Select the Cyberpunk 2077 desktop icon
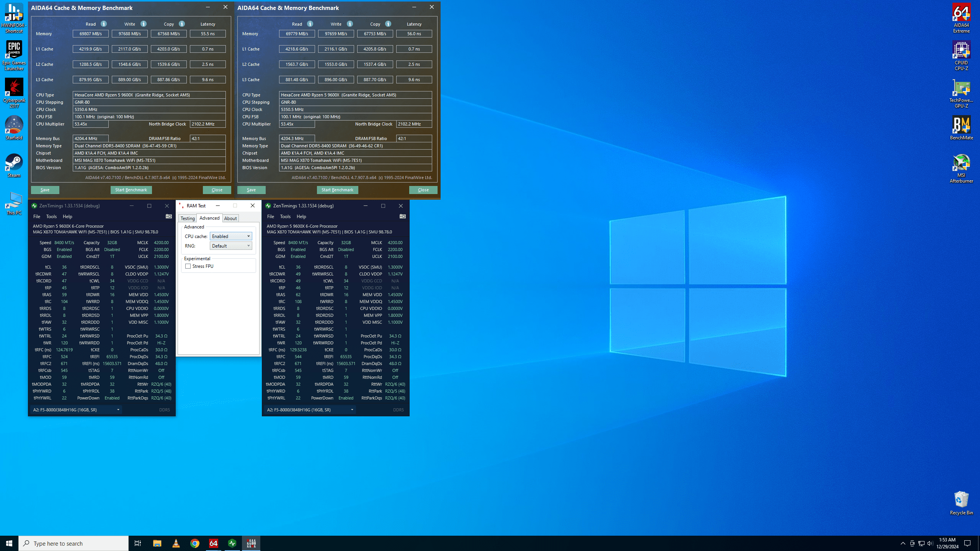This screenshot has height=551, width=980. (x=14, y=93)
